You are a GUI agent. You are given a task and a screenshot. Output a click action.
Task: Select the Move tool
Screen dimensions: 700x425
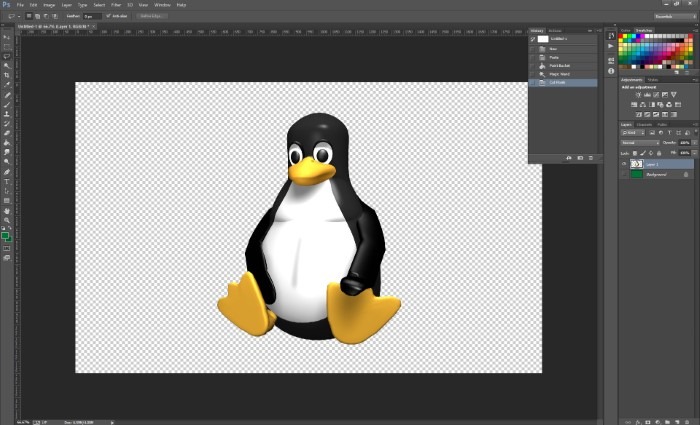coord(7,37)
